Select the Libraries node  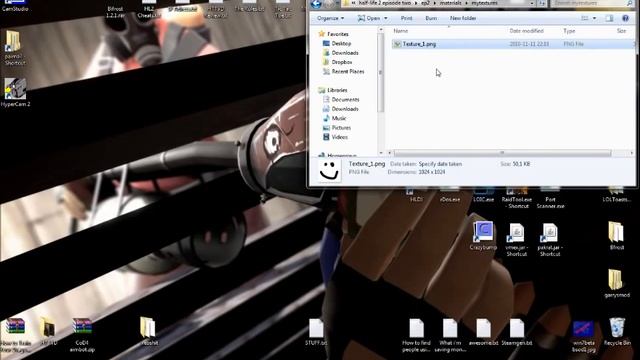(333, 90)
